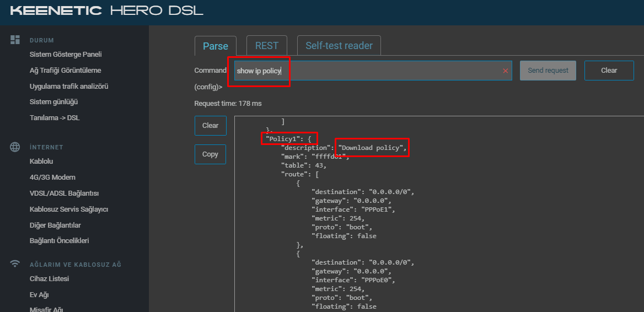Open 4G/3G Modem settings
Screen dimensions: 644x312
52,177
